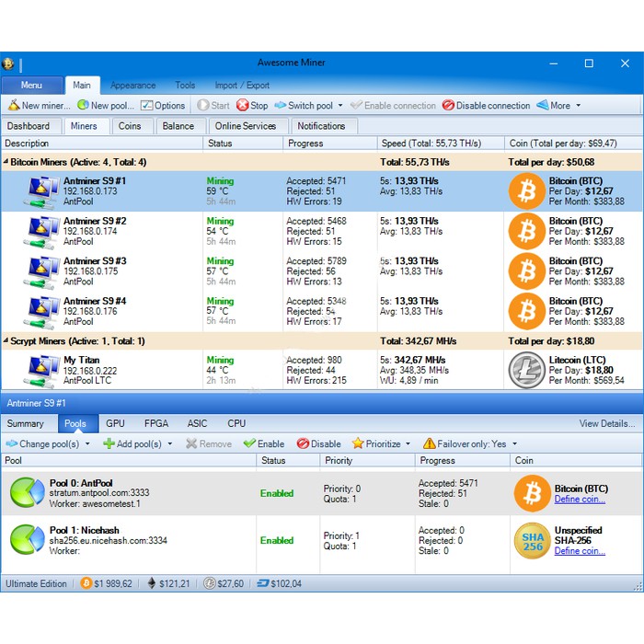Click the View Details link
Viewport: 644px width, 644px height.
click(x=606, y=423)
